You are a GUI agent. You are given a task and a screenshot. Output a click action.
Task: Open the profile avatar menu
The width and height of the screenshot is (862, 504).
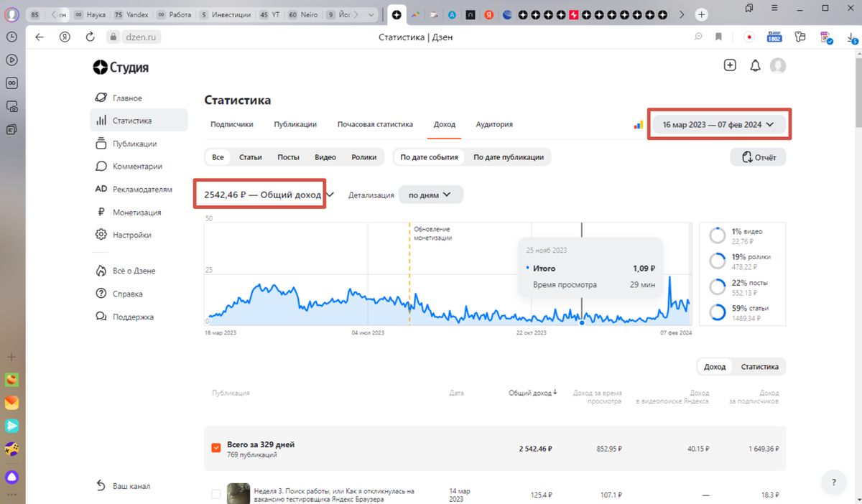pos(778,66)
